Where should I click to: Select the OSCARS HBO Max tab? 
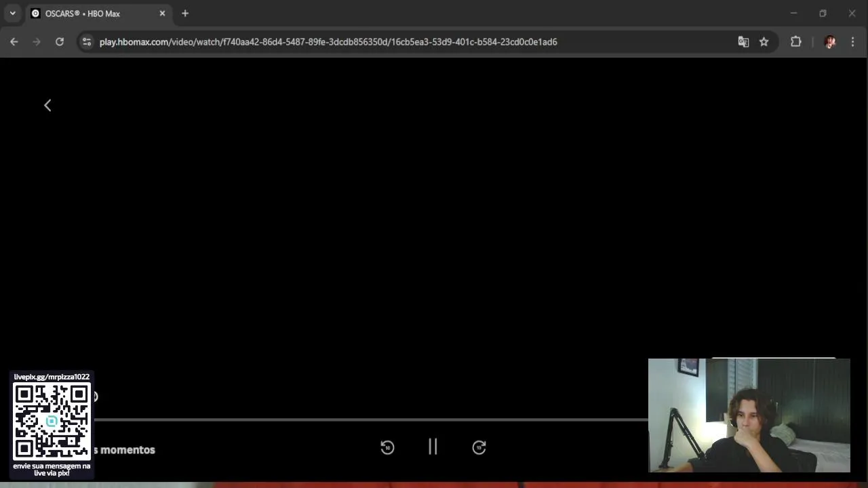click(x=98, y=14)
